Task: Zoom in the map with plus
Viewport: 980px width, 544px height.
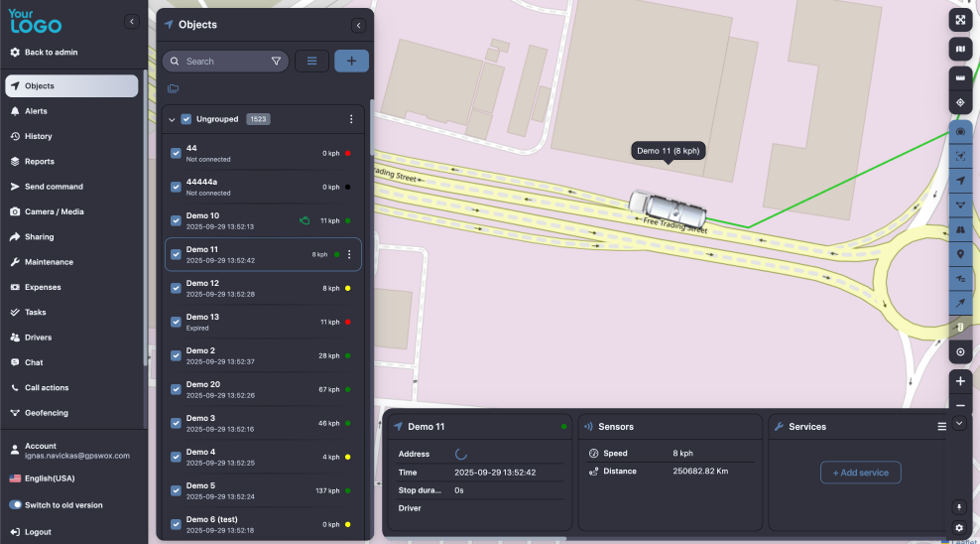Action: 959,381
